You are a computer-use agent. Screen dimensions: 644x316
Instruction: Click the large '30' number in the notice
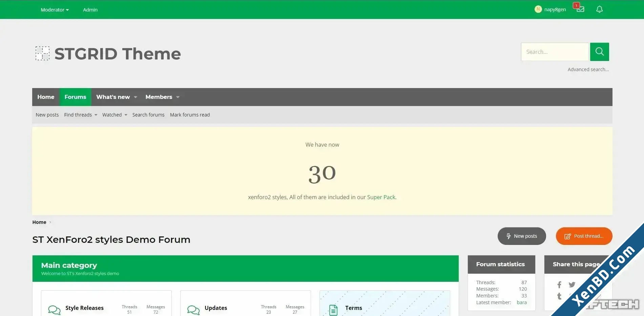coord(322,174)
